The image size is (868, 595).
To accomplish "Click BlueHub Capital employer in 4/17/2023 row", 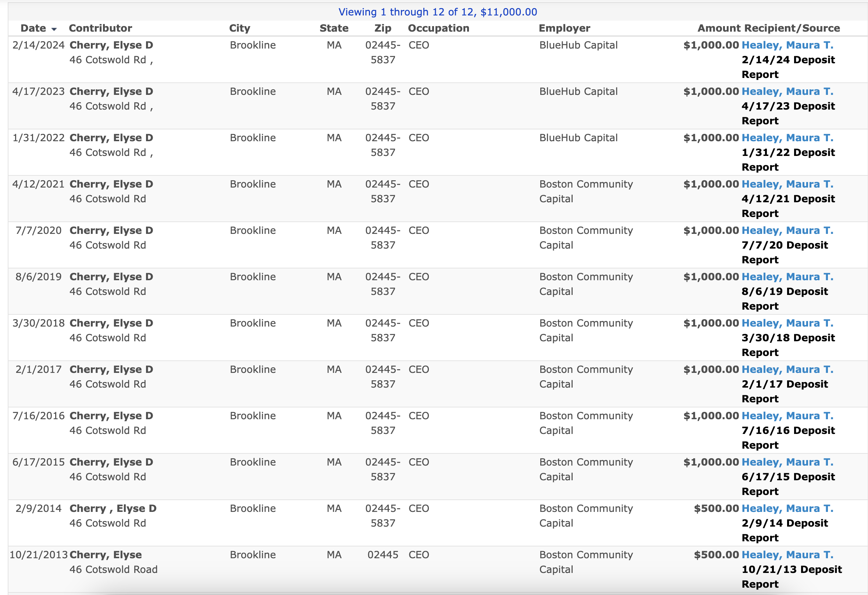I will pos(578,92).
